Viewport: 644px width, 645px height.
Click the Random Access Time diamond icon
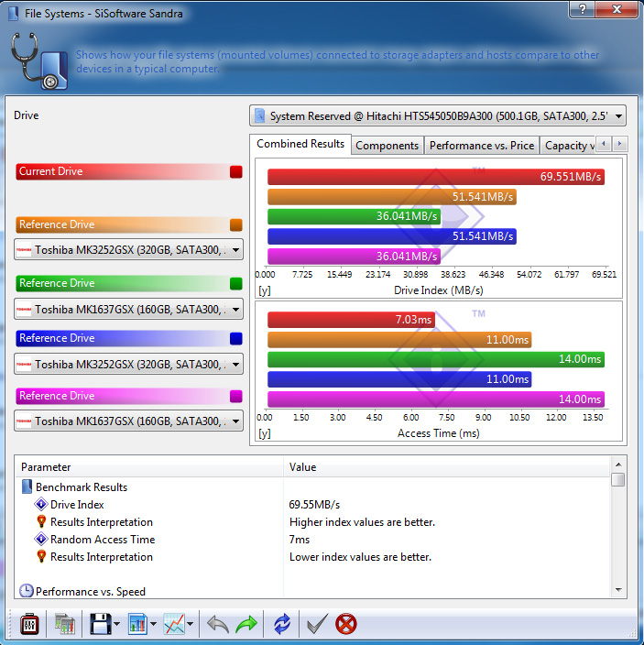[x=41, y=540]
